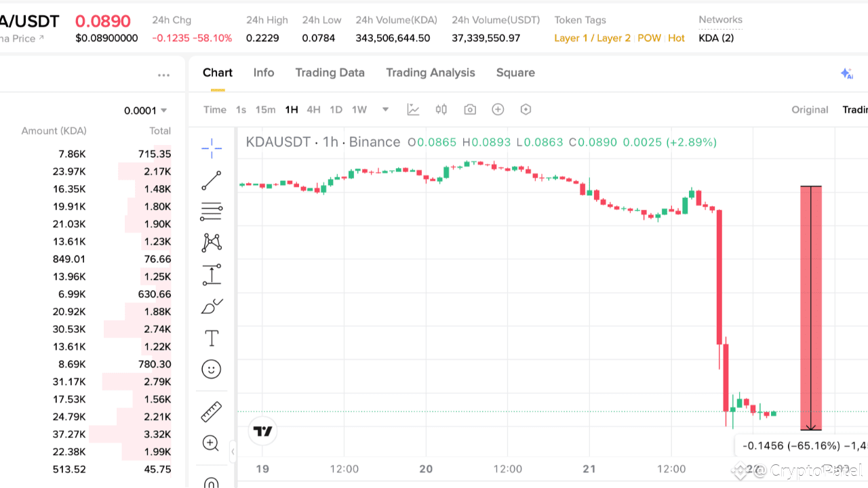Click the 20 date label on time axis
The height and width of the screenshot is (488, 868).
(426, 468)
